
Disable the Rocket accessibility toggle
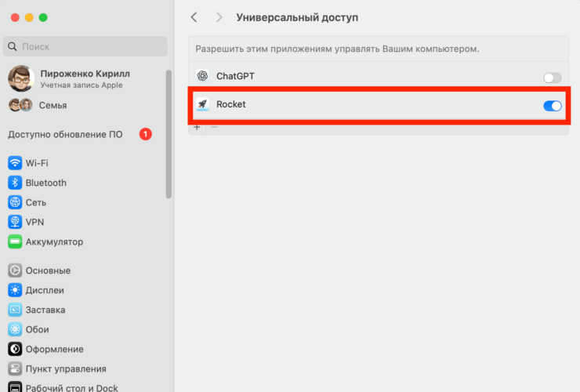pos(552,105)
